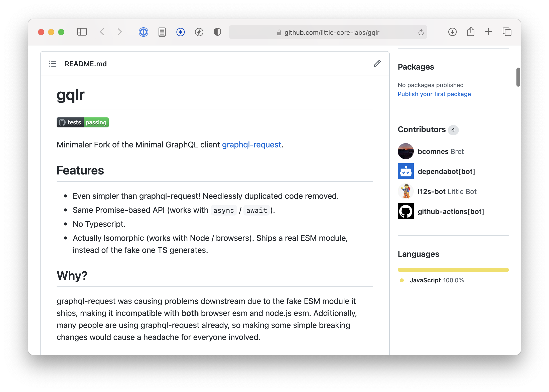Click the async code snippet
This screenshot has width=549, height=392.
coord(224,210)
